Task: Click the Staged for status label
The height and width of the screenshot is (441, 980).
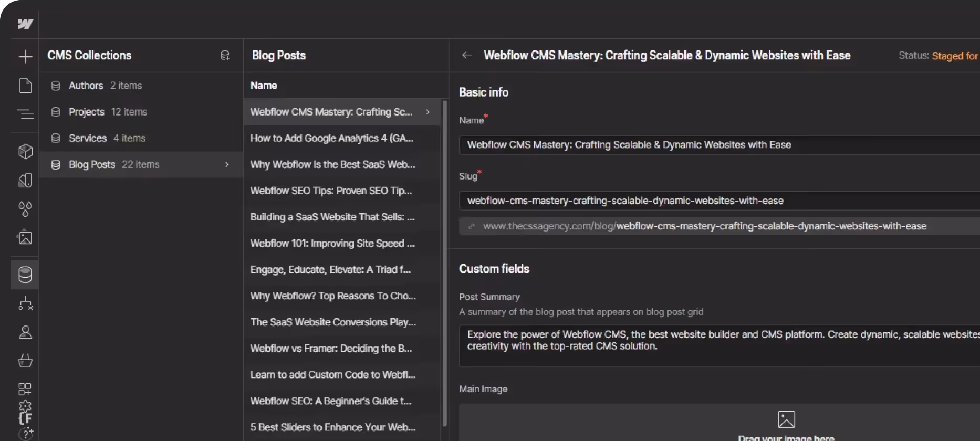Action: coord(955,56)
